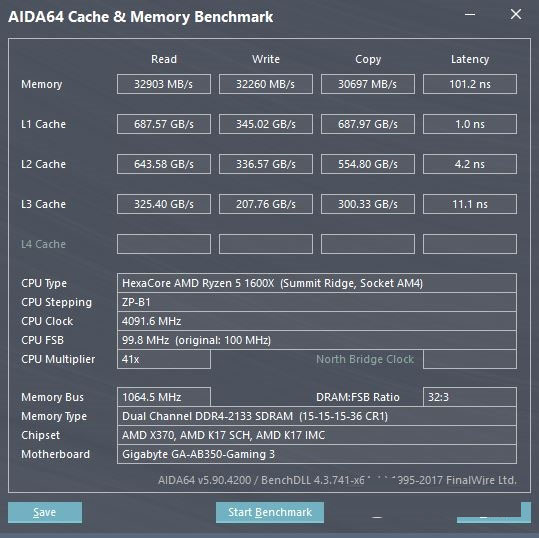Screen dimensions: 539x538
Task: Click the Memory Copy value 30697 MB/s
Action: pos(368,84)
